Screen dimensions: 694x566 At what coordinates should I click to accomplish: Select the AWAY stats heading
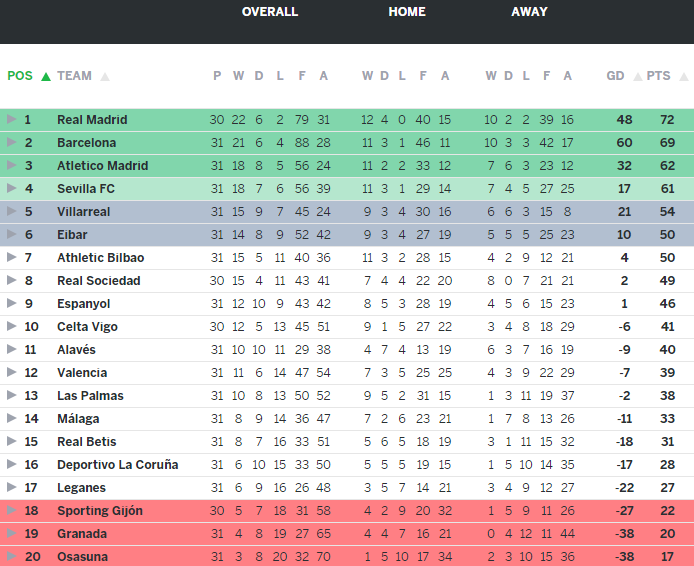(x=529, y=12)
